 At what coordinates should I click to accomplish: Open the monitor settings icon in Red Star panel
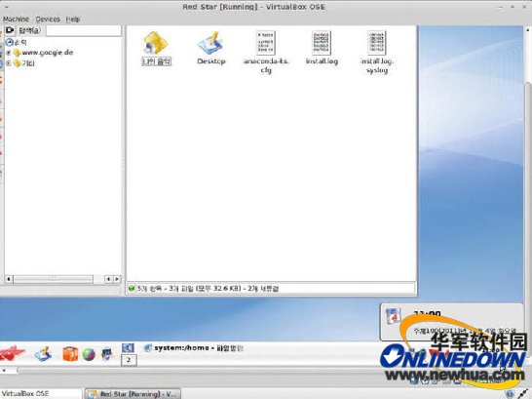tap(107, 354)
